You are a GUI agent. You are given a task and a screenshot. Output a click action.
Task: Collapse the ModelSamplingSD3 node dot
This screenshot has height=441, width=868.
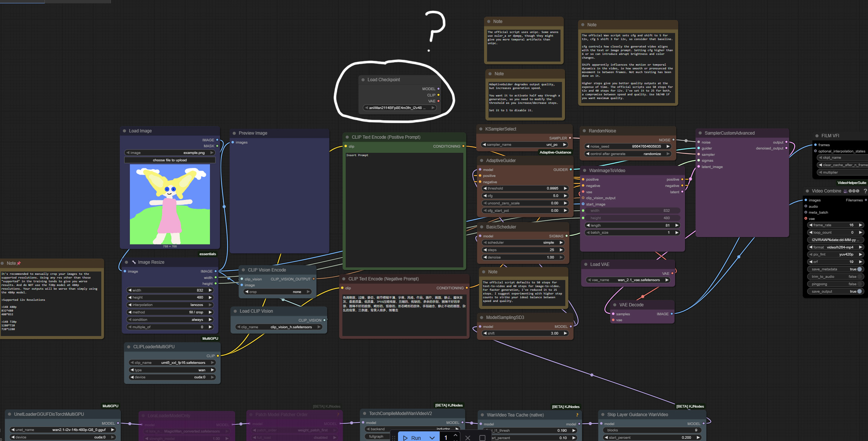coord(482,317)
